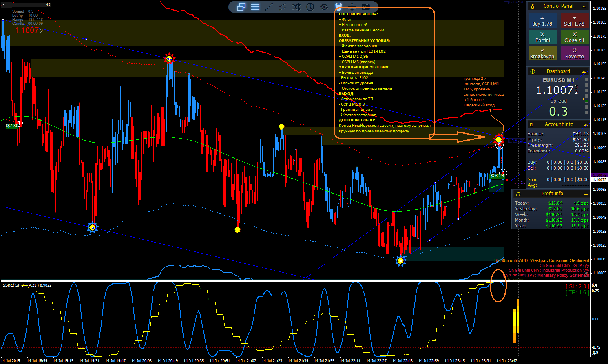
Task: Click the Sum row in Account info
Action: 558,179
